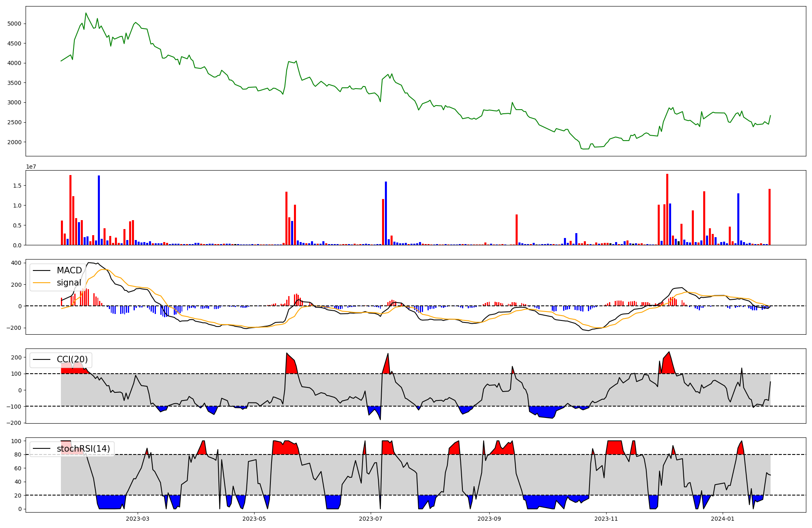Click the 80 tick label on stochRSI axis
Image resolution: width=812 pixels, height=528 pixels.
pyautogui.click(x=18, y=455)
